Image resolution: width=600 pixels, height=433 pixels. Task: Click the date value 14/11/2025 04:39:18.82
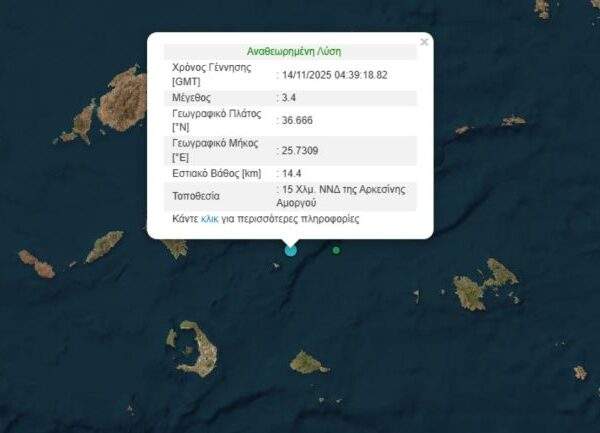tap(335, 75)
